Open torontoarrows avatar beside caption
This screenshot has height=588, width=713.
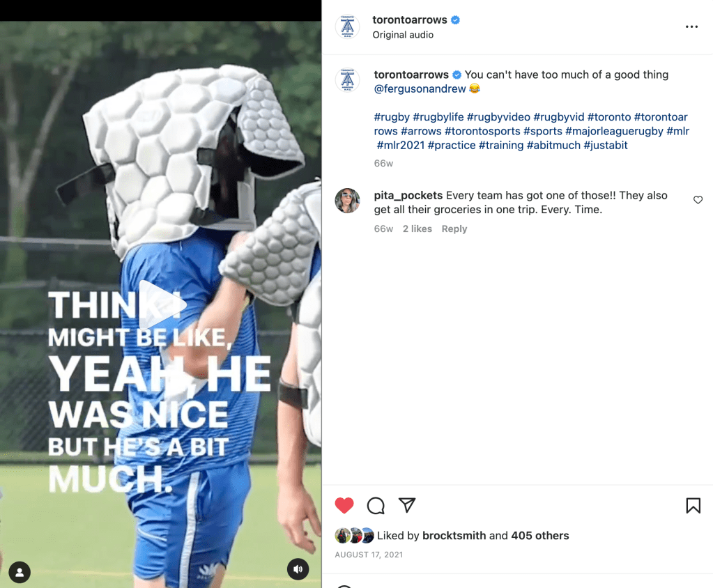coord(347,80)
